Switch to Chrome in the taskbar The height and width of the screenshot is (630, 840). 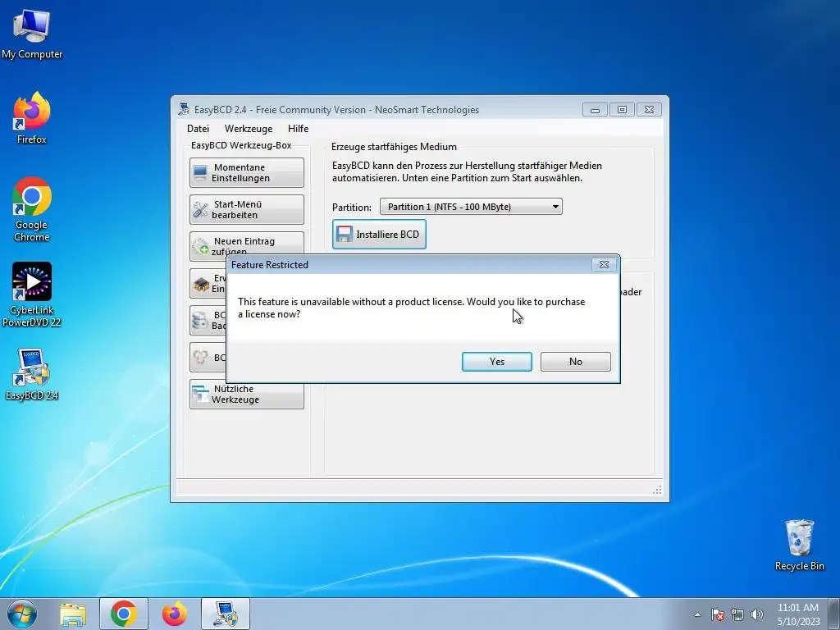tap(124, 614)
